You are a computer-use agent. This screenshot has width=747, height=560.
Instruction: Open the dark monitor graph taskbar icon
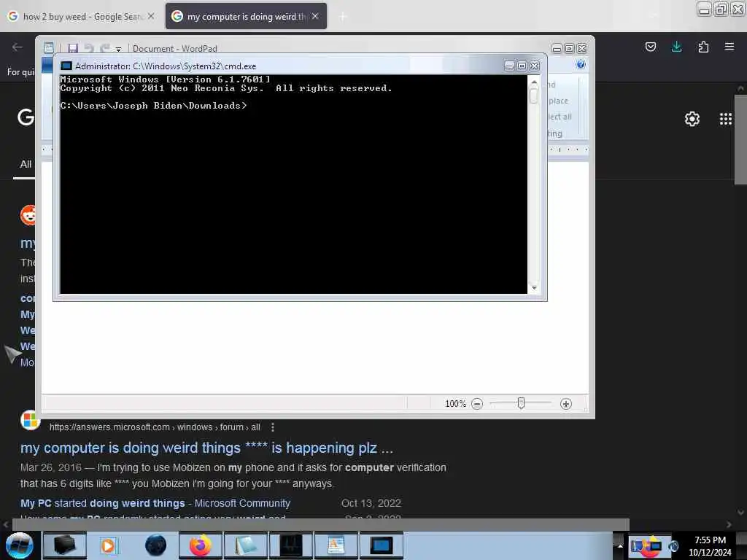(290, 545)
